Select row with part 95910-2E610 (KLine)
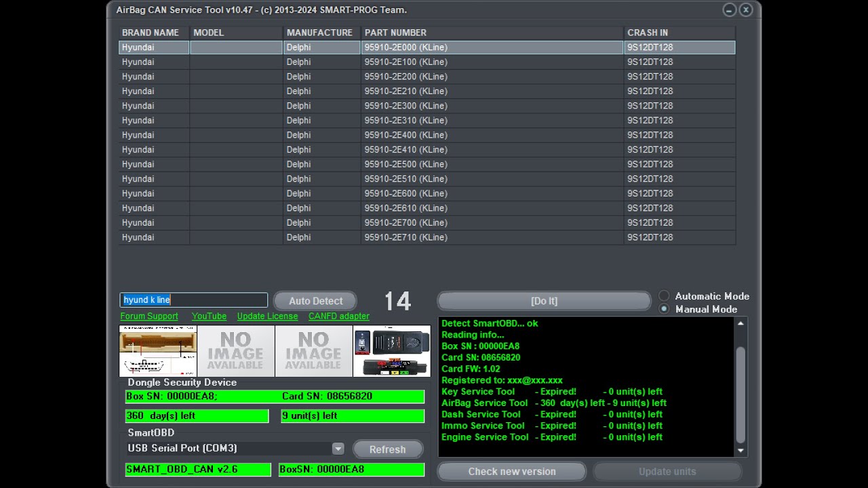 [x=427, y=208]
